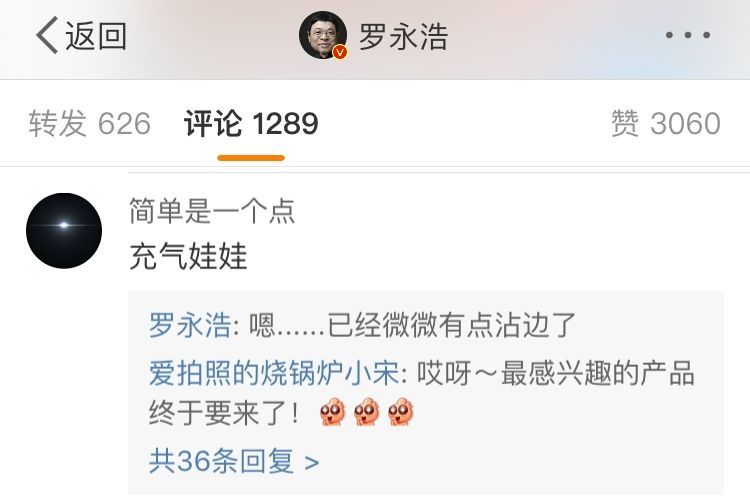Open 爱拍照的烧锅炉小宋 user link
750x501 pixels.
(x=274, y=373)
